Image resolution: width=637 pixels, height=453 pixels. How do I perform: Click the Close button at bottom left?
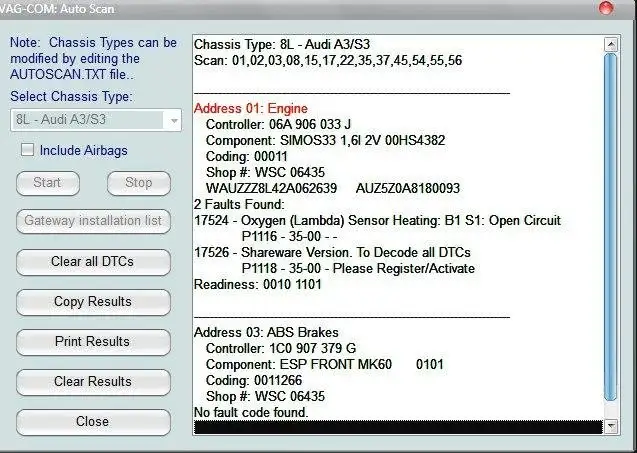click(92, 422)
